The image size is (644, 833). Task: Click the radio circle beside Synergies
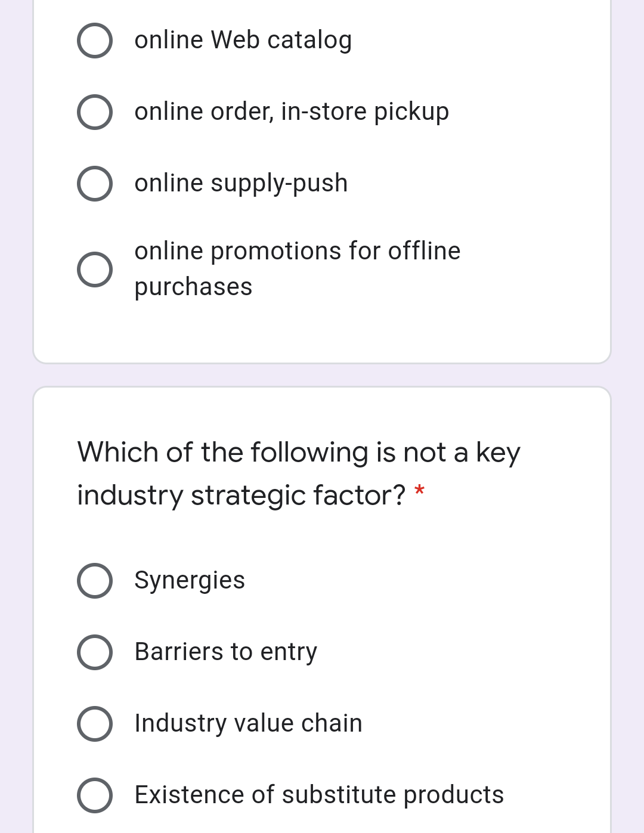(95, 580)
